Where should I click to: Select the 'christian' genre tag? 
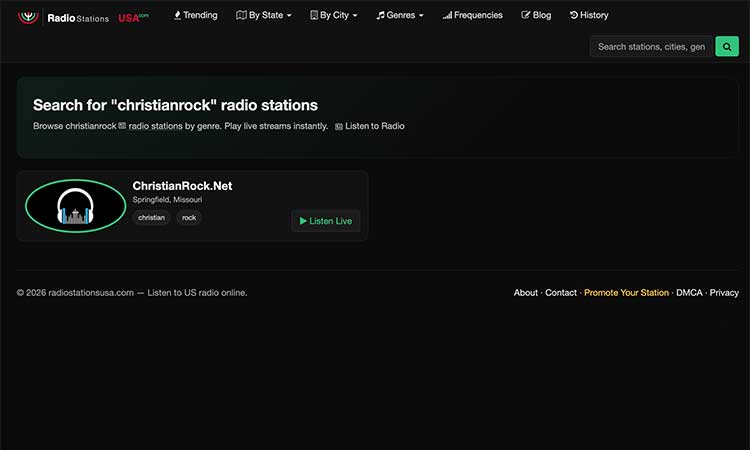coord(151,218)
